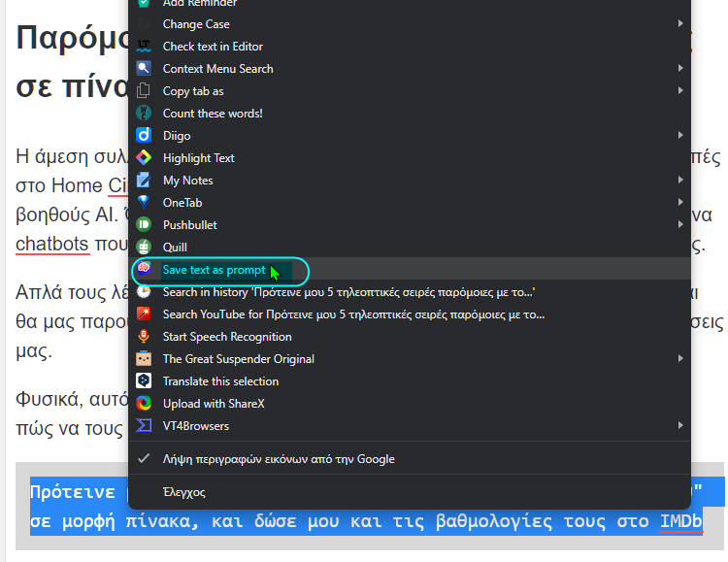This screenshot has height=562, width=728.
Task: Open Έλεγχος (Inspect) menu entry
Action: 410,492
